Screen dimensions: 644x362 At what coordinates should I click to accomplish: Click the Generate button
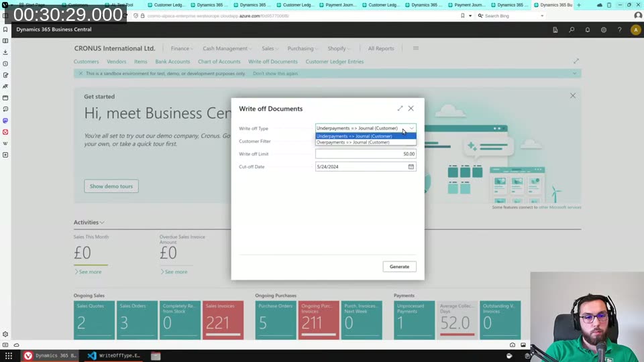[x=399, y=266]
